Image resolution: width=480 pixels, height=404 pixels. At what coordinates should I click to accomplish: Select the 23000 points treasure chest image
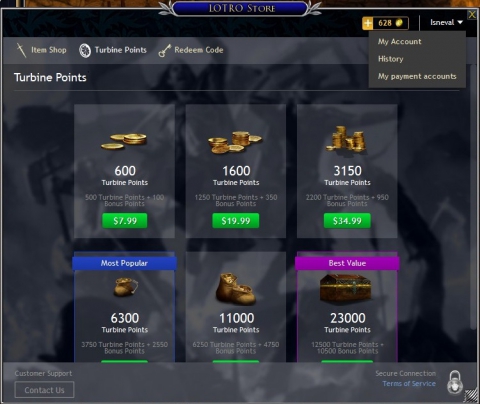(x=347, y=289)
